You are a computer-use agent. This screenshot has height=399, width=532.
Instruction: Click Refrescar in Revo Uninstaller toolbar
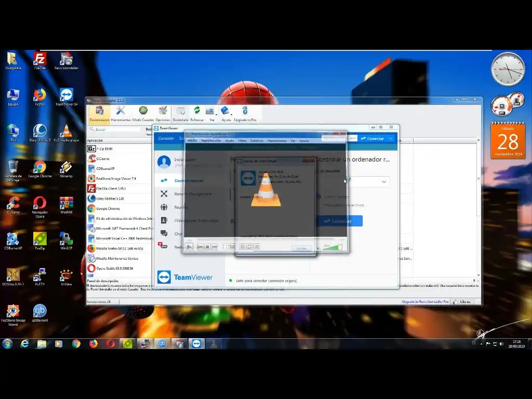coord(197,114)
